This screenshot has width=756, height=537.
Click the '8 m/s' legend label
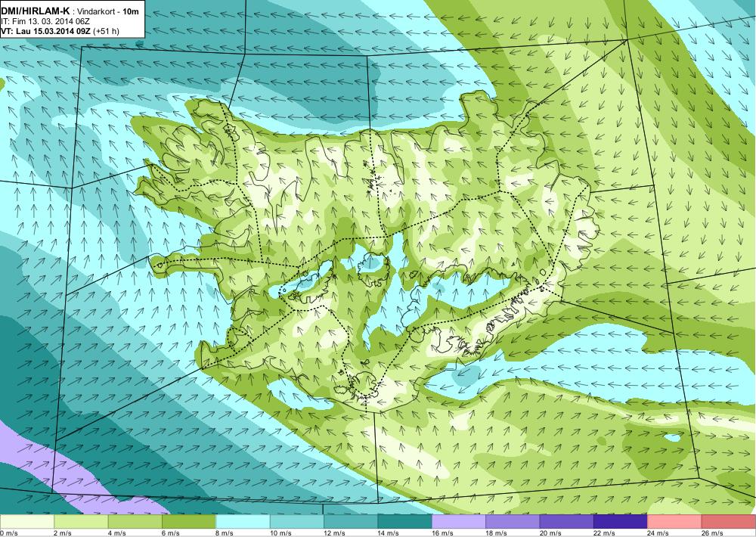click(225, 532)
